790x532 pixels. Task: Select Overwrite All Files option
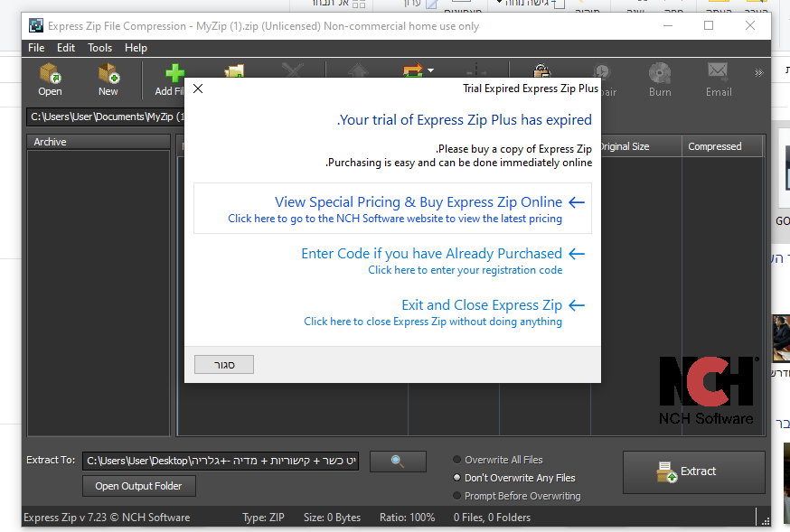[x=498, y=460]
